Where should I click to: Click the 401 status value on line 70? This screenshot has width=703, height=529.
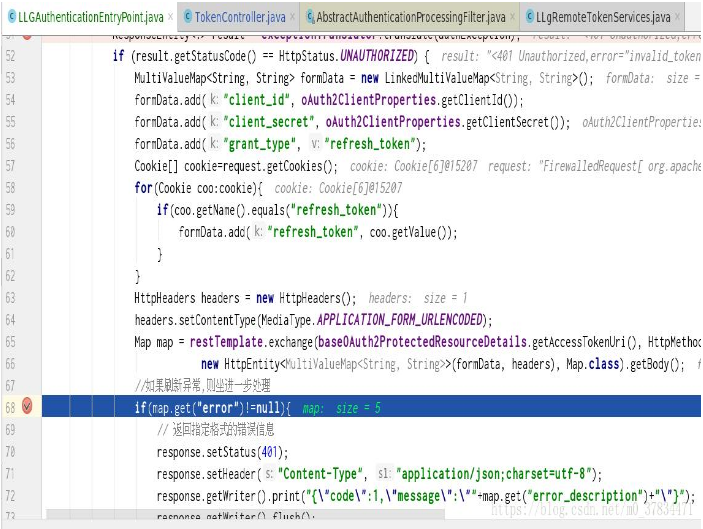pos(269,452)
